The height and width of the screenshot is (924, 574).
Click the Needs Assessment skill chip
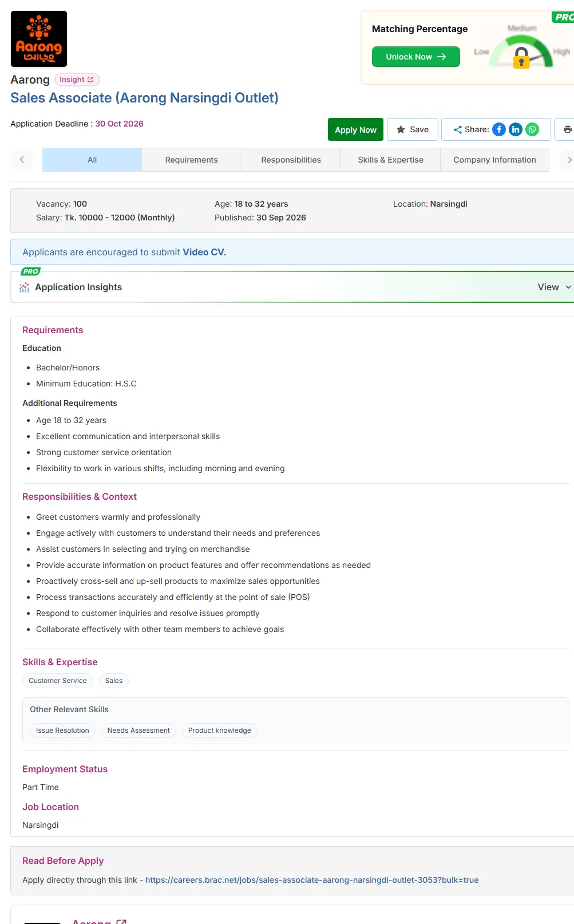point(138,730)
